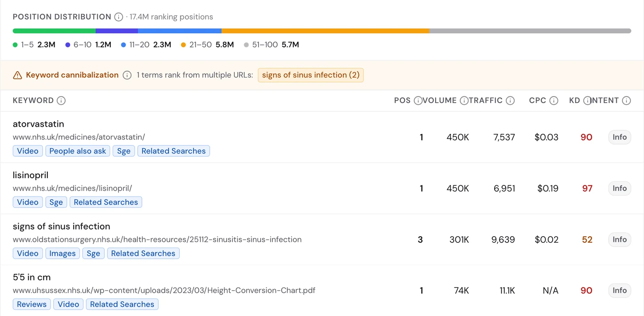Click Related Searches tag under 5'5 in cm
This screenshot has width=644, height=316.
(122, 304)
